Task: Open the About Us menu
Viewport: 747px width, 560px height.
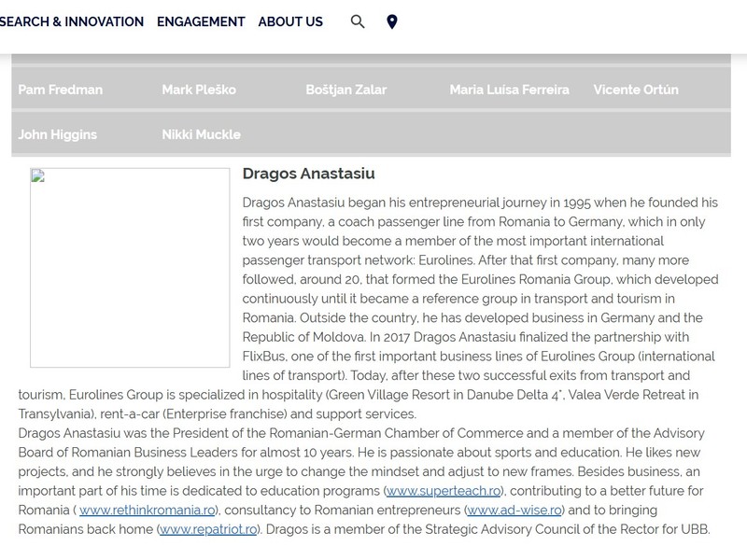Action: coord(290,21)
